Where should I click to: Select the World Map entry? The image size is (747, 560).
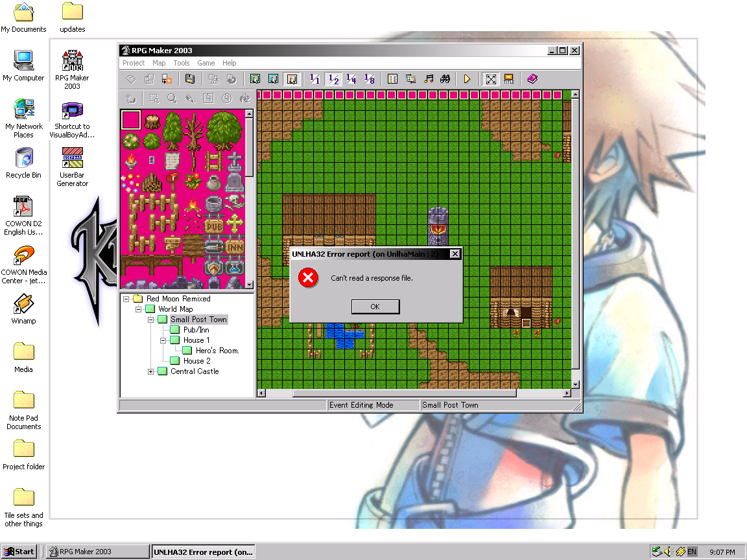tap(175, 309)
